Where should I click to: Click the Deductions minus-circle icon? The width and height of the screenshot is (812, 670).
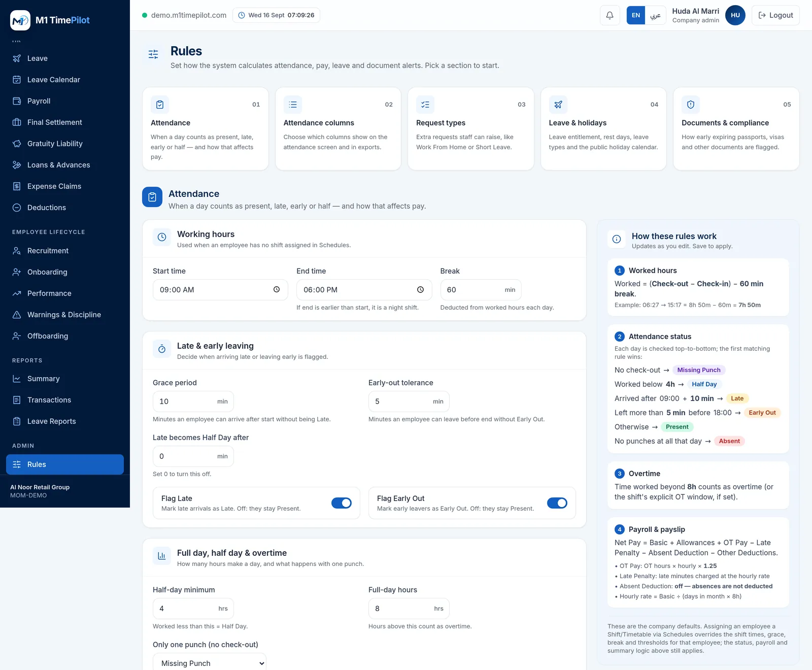click(x=17, y=208)
